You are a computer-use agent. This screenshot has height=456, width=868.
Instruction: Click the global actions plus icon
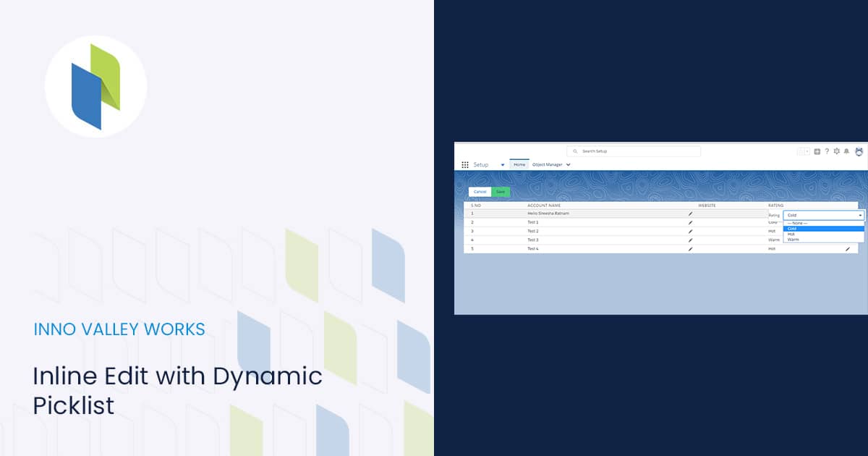click(x=817, y=152)
